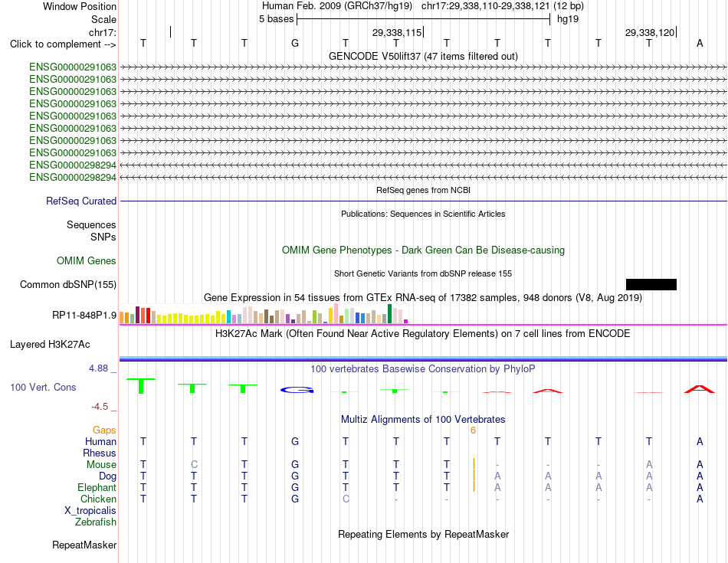Image resolution: width=728 pixels, height=563 pixels.
Task: Click the "5 bases" scale label
Action: pyautogui.click(x=276, y=19)
